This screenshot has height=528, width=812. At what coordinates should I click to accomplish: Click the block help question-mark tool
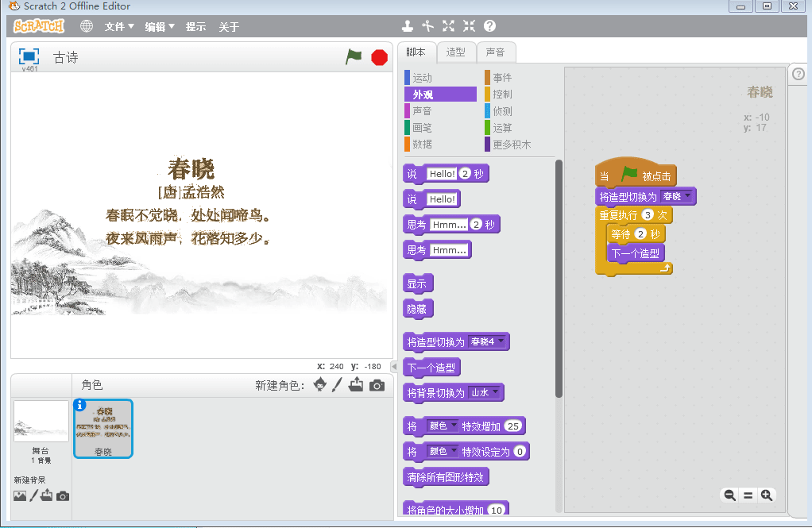coord(490,26)
